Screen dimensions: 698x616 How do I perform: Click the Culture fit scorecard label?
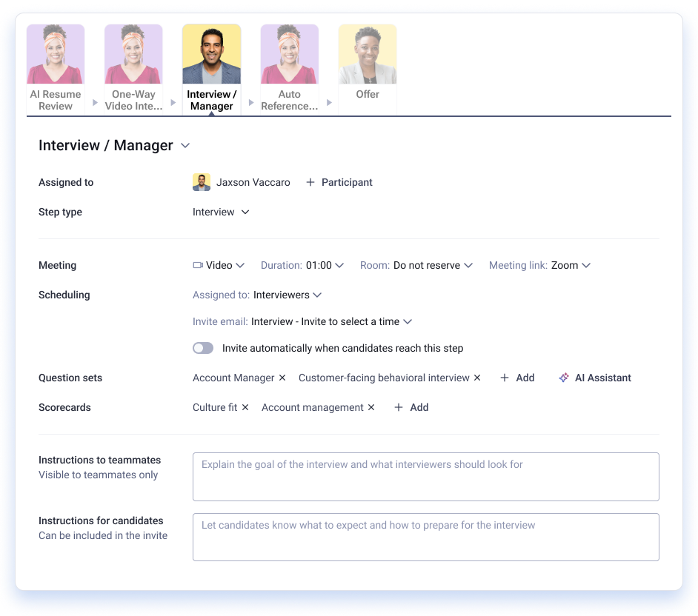215,407
